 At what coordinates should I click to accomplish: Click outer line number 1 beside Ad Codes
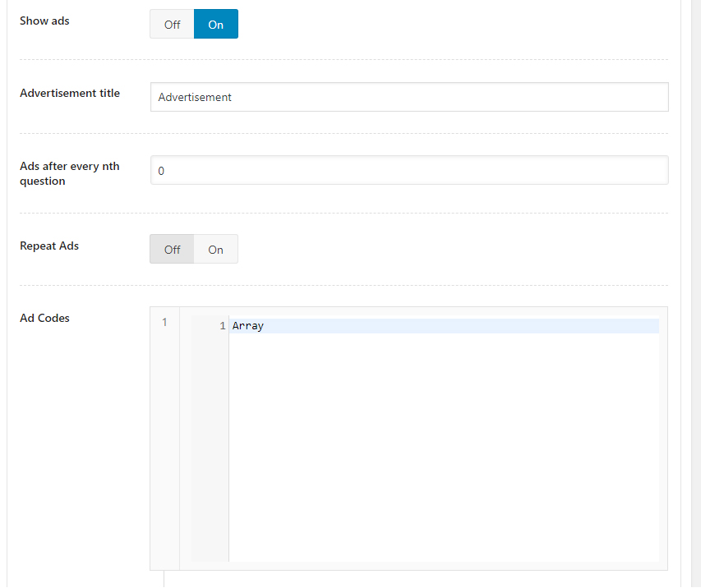(x=164, y=323)
